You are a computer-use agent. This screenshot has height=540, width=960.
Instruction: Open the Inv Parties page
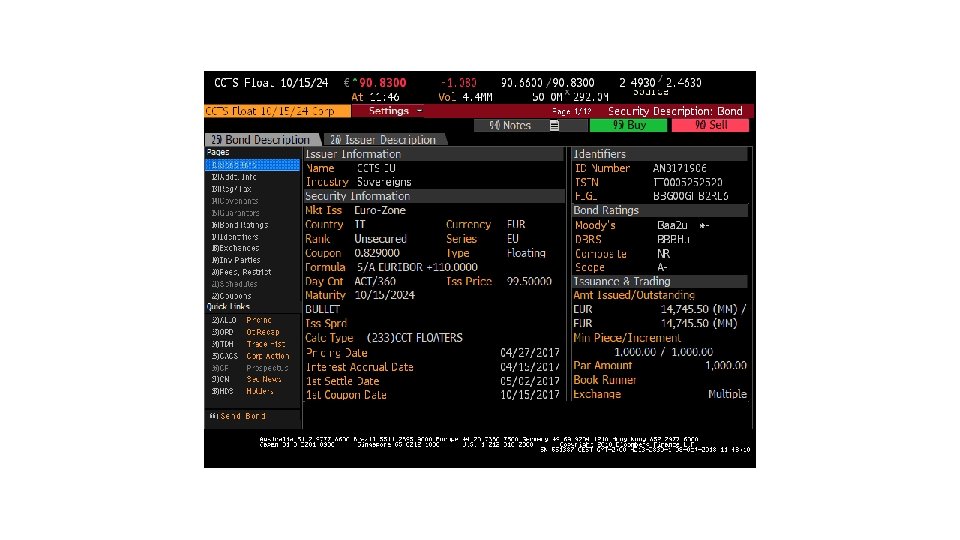(x=236, y=260)
